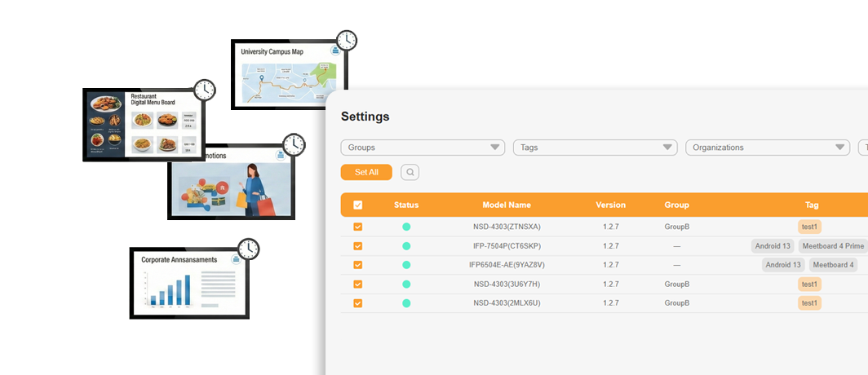
Task: Click model name NSD-4303(3U6Y7H)
Action: 507,285
